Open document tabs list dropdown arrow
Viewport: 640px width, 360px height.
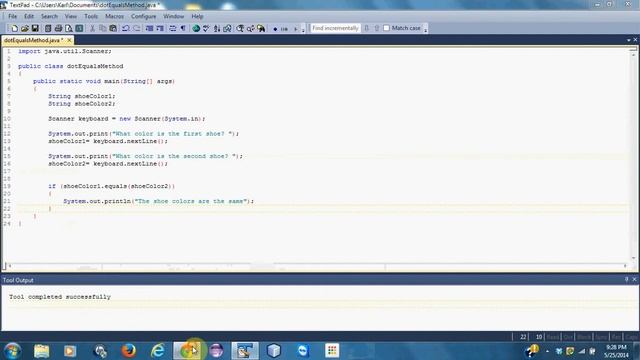pyautogui.click(x=629, y=40)
